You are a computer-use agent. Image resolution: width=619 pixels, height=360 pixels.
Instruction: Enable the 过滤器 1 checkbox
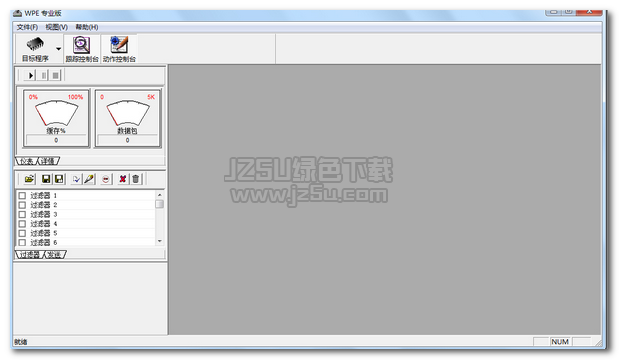point(22,195)
